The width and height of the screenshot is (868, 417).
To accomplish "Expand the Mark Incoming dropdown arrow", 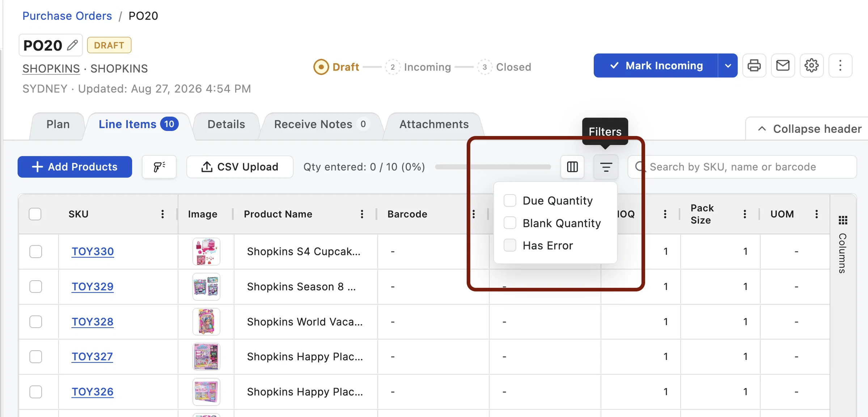I will 728,65.
